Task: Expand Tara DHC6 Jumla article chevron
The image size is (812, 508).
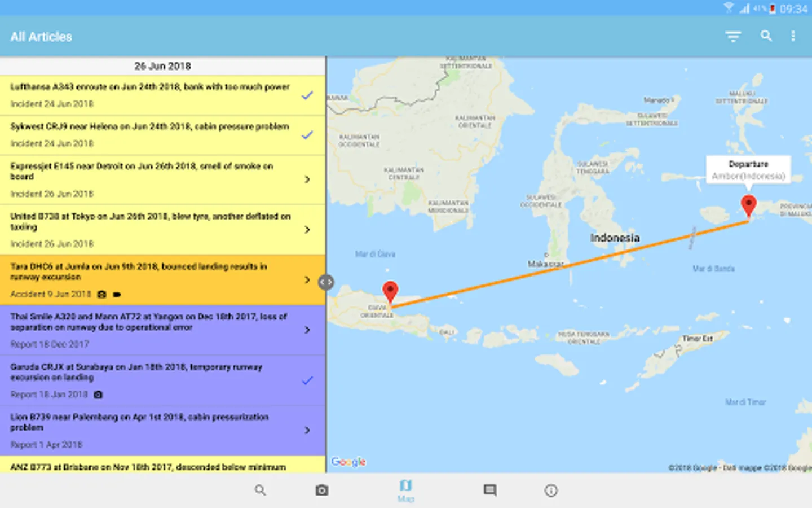Action: click(307, 280)
